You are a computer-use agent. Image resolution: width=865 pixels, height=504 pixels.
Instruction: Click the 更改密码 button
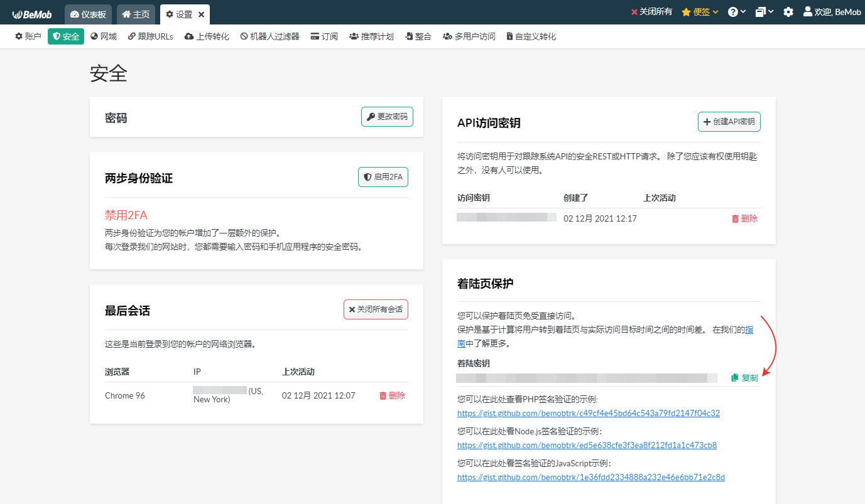point(387,117)
